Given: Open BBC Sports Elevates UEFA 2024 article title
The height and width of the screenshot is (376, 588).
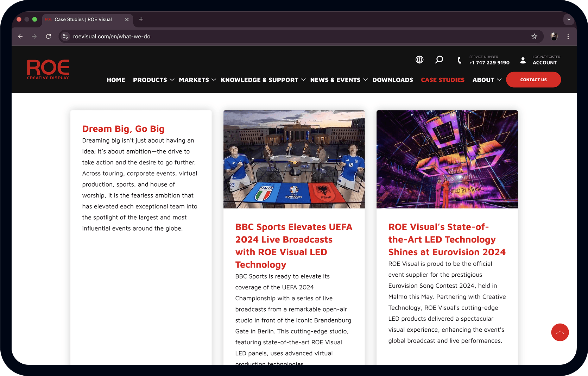Looking at the screenshot, I should click(294, 246).
